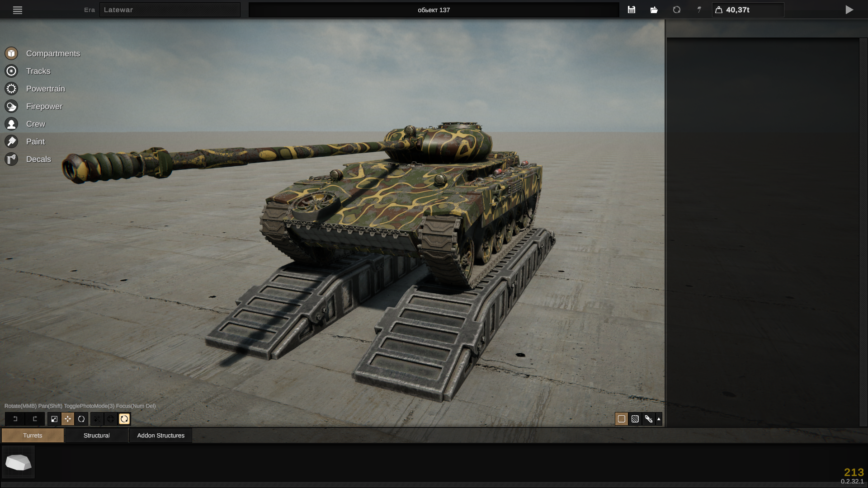Click the redo arrow button
Viewport: 868px width, 488px height.
[x=35, y=419]
